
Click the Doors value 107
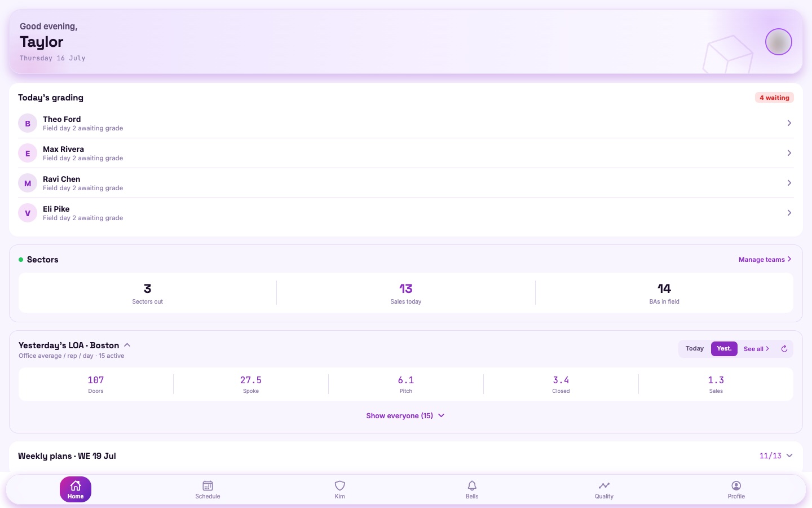96,380
